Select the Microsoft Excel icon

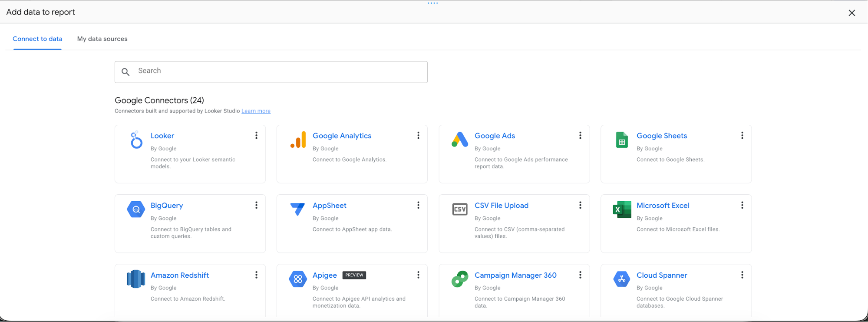(622, 209)
